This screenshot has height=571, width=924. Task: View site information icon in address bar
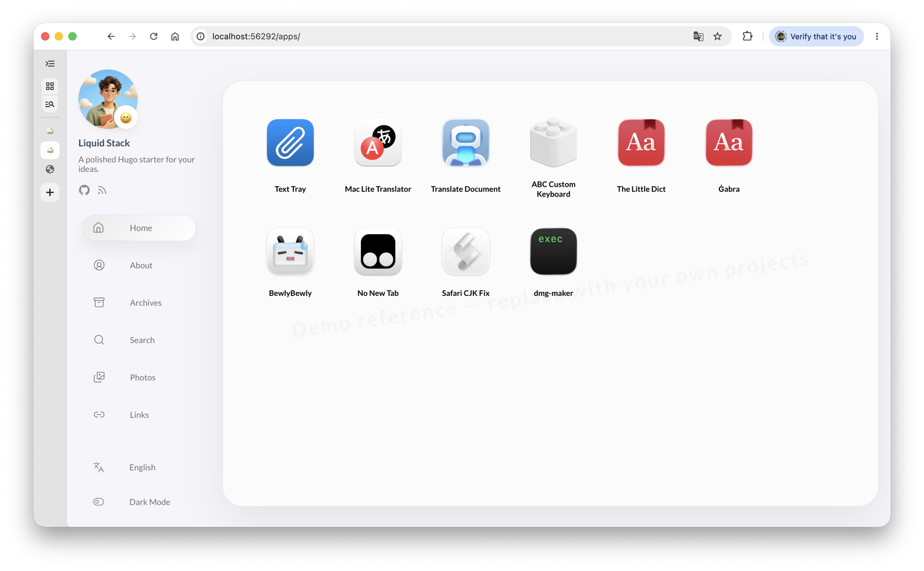click(201, 36)
